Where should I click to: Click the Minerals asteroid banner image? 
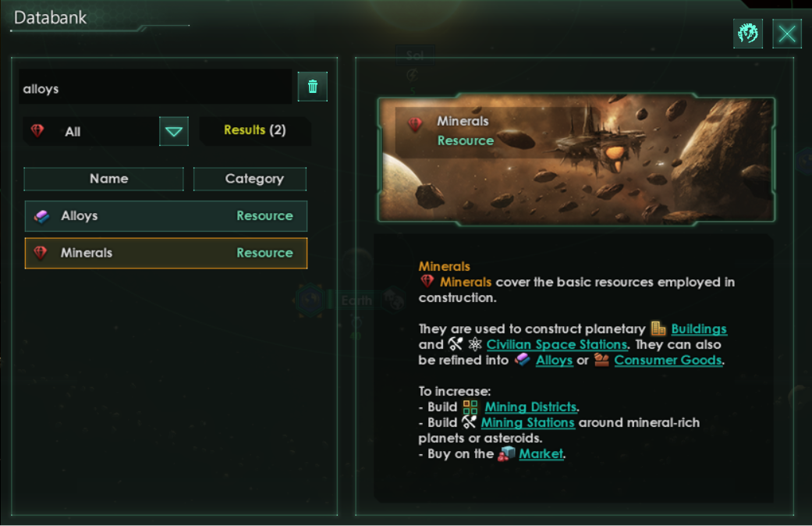(576, 160)
